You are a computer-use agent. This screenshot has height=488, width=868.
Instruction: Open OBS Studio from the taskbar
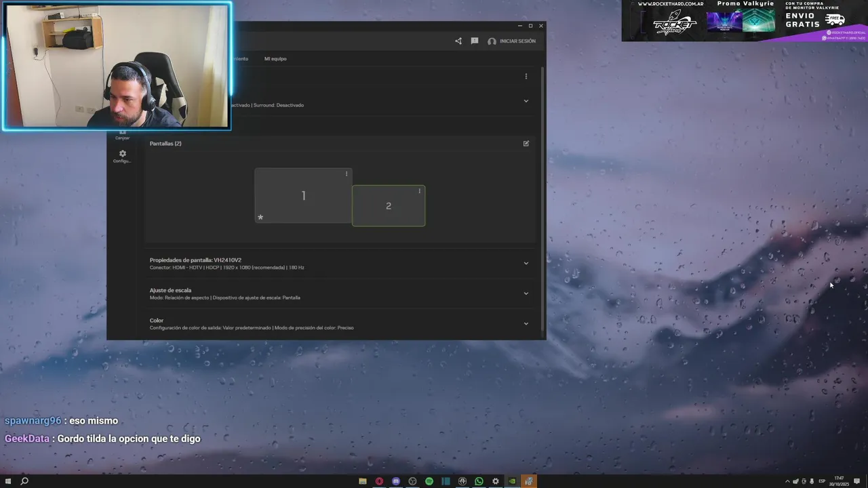coord(412,481)
